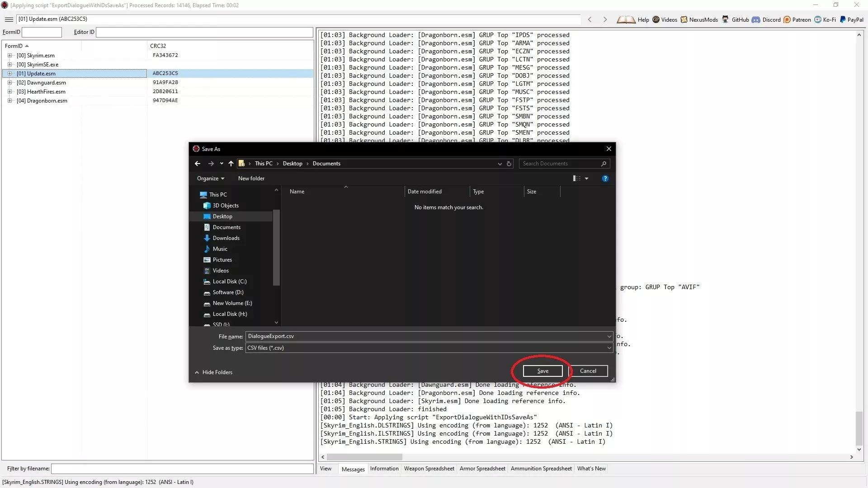Image resolution: width=868 pixels, height=488 pixels.
Task: Expand the [02] Dawnguard.esm node
Action: 9,83
